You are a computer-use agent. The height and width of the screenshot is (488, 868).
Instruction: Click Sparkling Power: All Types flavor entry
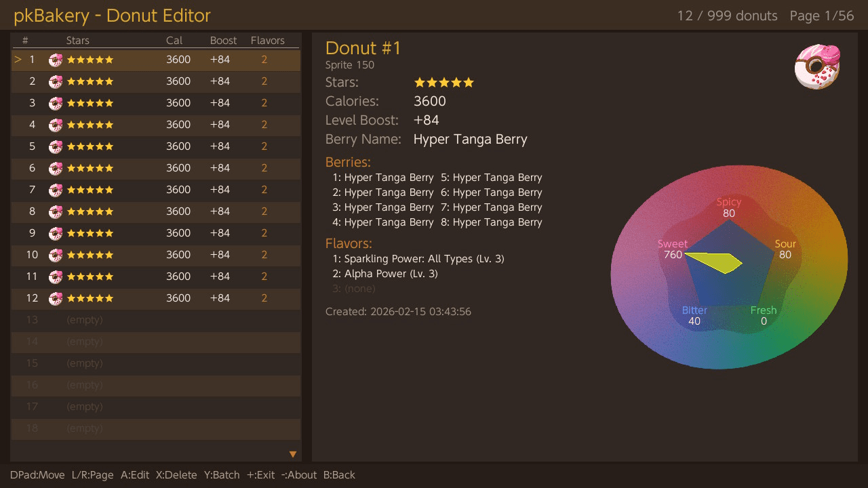(418, 259)
